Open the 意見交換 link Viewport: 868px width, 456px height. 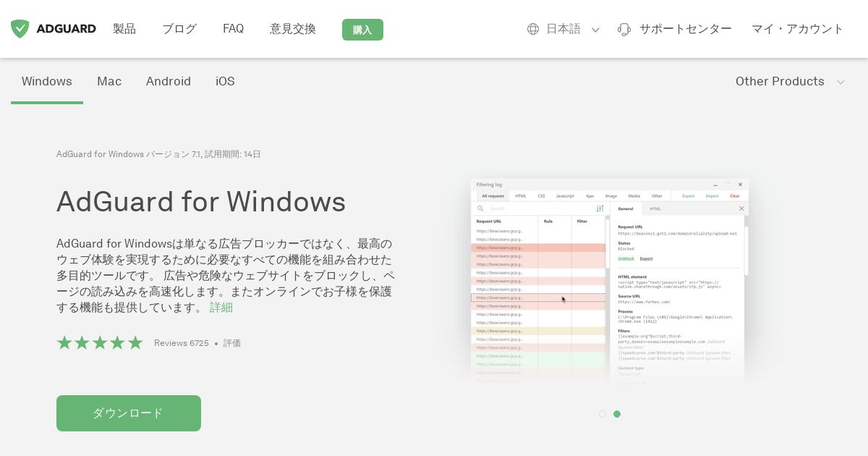(x=293, y=29)
